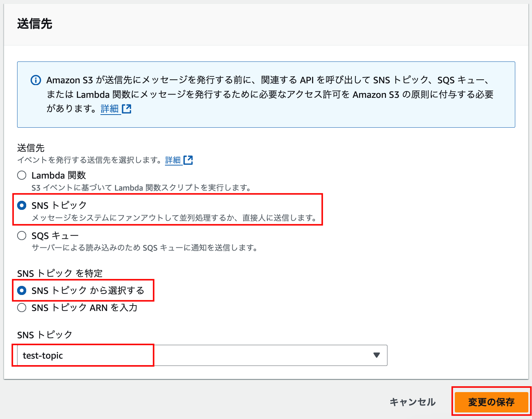Select the SNS トピック destination radio button
This screenshot has width=532, height=419.
click(x=22, y=205)
